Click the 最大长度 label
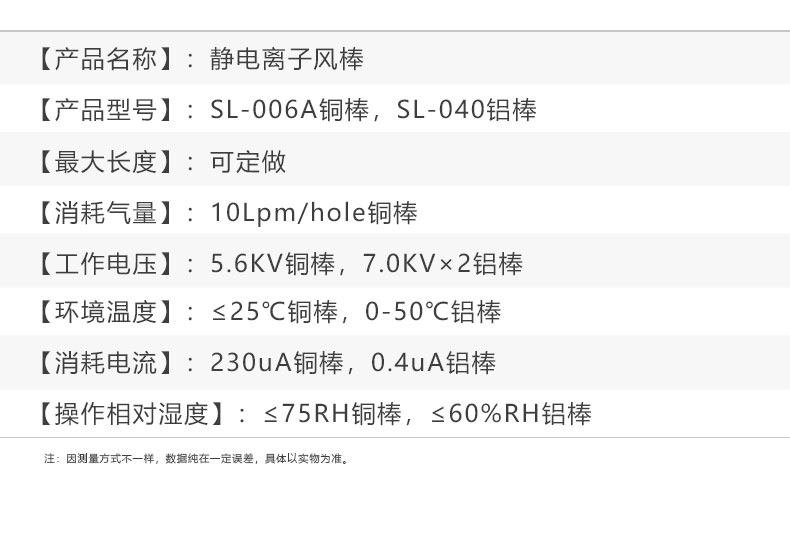 [103, 162]
